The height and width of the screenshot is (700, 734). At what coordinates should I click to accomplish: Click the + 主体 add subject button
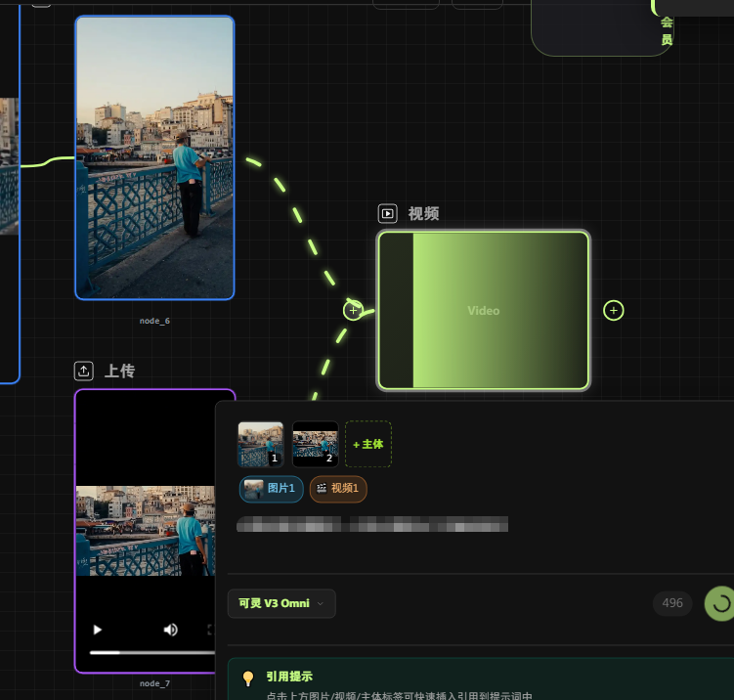click(x=368, y=444)
